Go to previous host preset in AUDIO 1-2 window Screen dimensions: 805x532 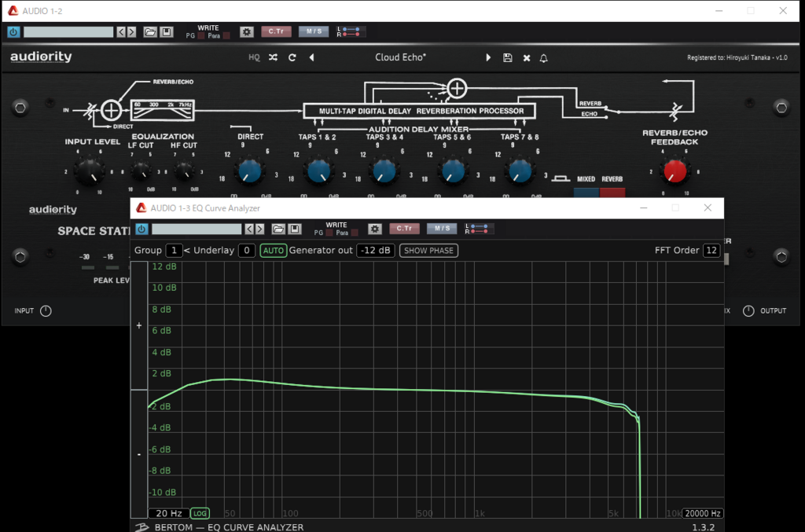121,31
